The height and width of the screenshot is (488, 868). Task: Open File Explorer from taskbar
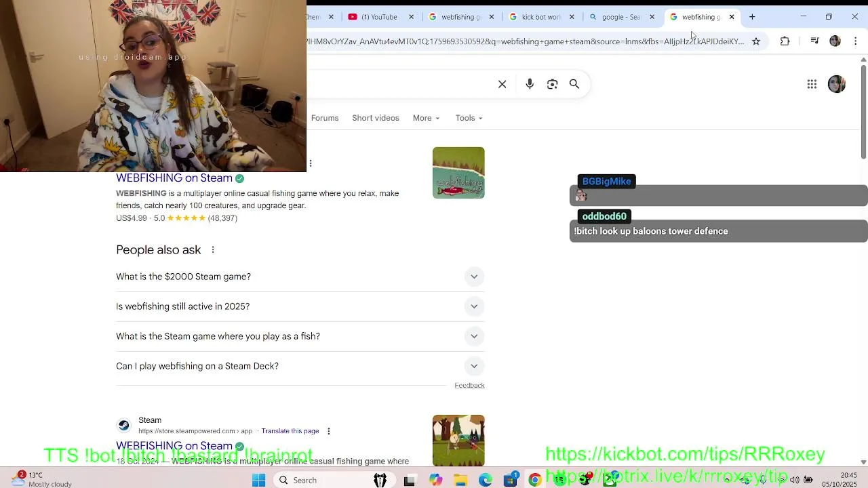(460, 480)
